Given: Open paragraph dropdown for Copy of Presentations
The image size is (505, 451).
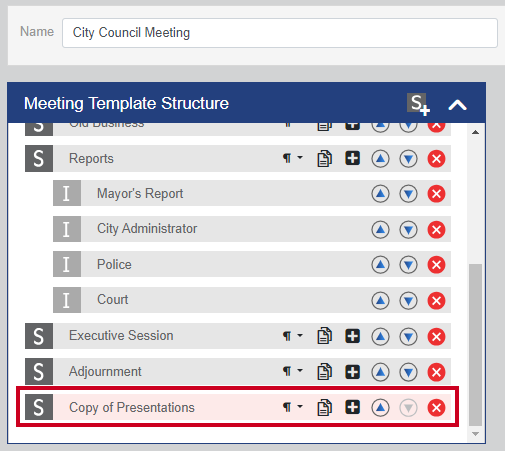Looking at the screenshot, I should [x=293, y=407].
